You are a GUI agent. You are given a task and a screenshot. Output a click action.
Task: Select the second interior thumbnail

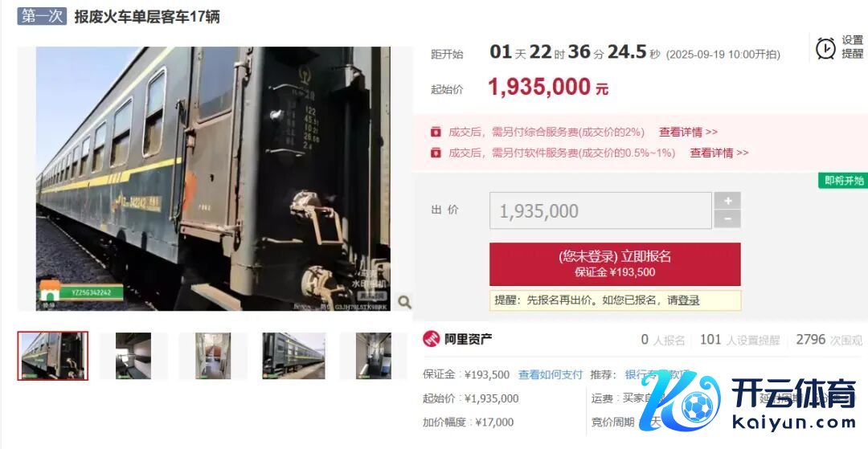coord(133,356)
